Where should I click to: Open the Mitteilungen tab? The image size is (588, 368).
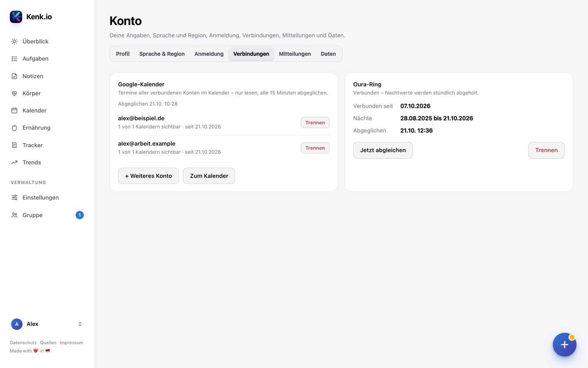(x=295, y=54)
